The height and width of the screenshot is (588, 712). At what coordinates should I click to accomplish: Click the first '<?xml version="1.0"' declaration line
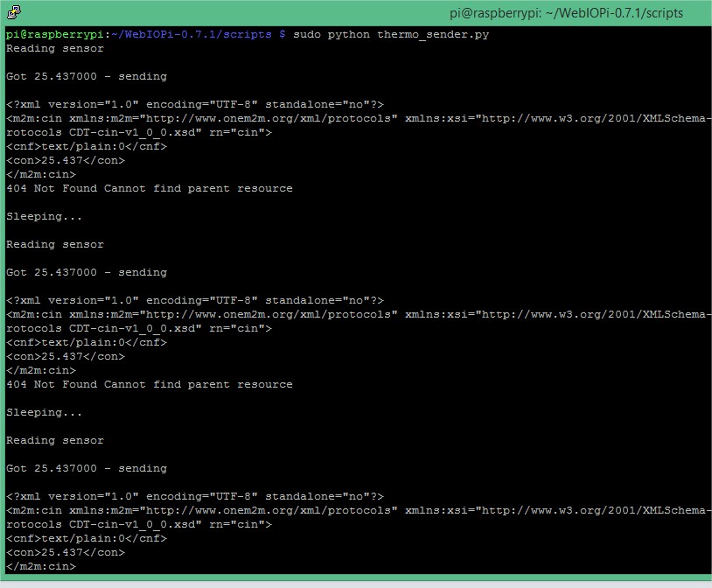tap(195, 104)
